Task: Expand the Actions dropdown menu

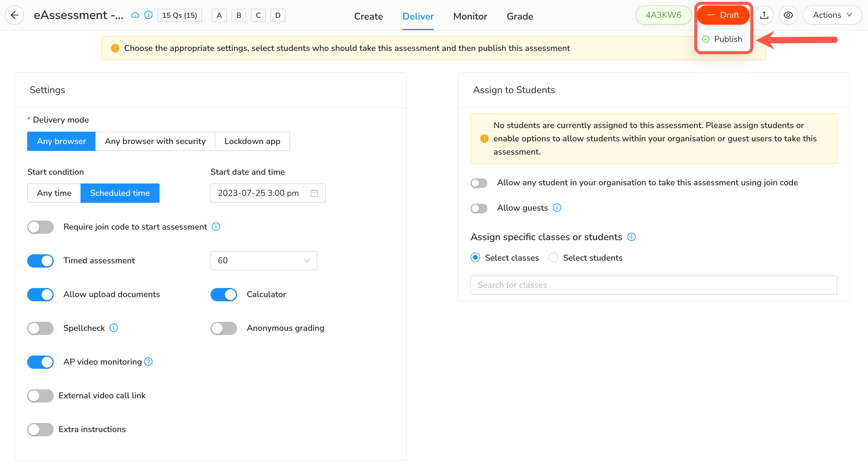Action: click(x=832, y=15)
